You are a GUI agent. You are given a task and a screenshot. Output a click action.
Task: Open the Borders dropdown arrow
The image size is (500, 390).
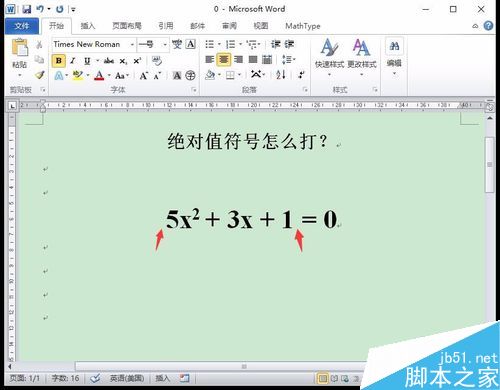(x=239, y=75)
